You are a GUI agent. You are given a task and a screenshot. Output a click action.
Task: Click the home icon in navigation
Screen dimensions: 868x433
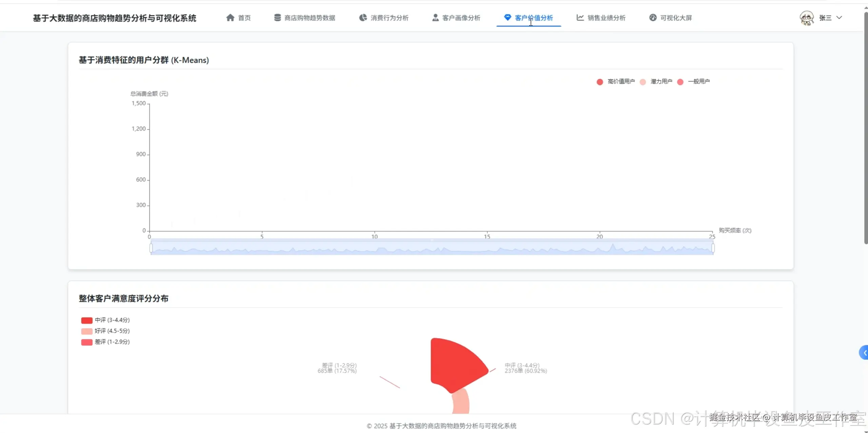click(230, 18)
